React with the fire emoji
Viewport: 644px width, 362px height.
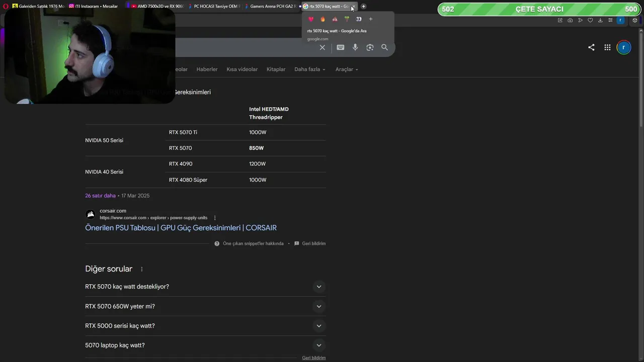(x=323, y=19)
